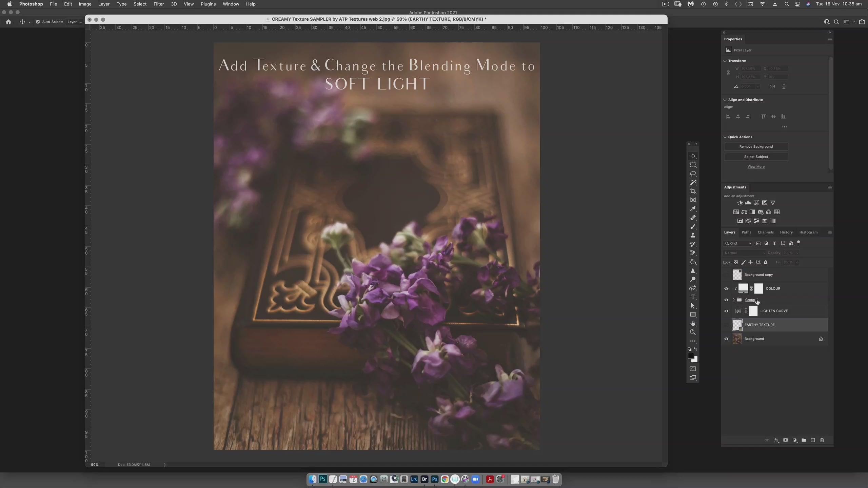Click the delete layer trash icon

point(822,440)
